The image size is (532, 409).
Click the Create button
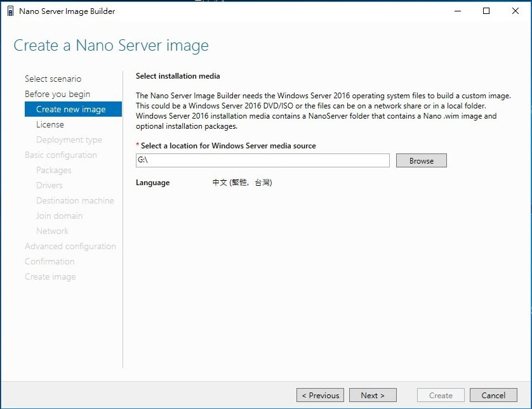(x=441, y=395)
